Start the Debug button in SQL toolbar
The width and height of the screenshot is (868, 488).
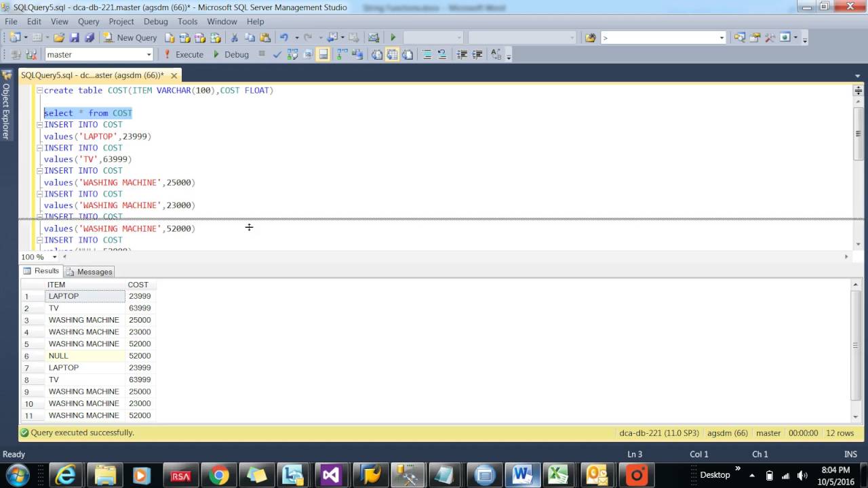[x=231, y=54]
